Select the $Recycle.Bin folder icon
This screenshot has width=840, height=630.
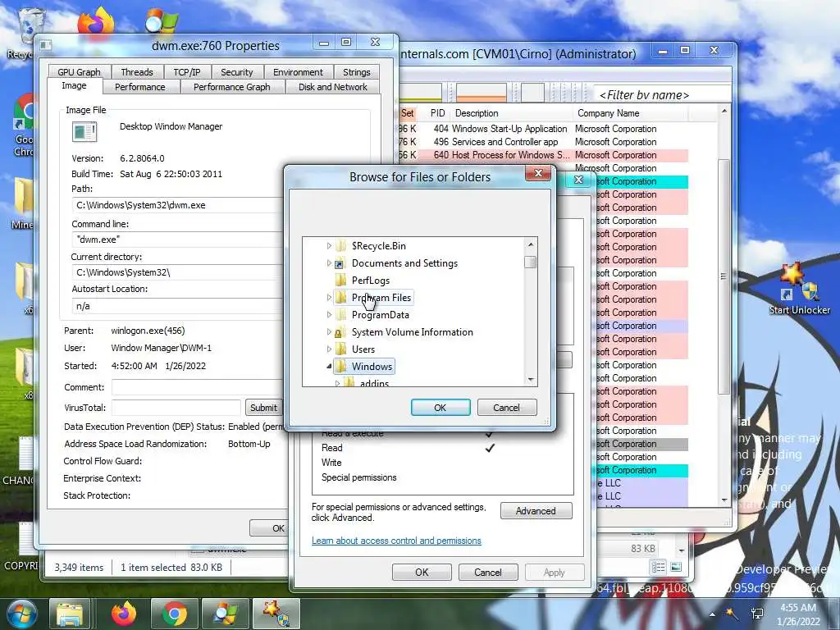[x=340, y=246]
